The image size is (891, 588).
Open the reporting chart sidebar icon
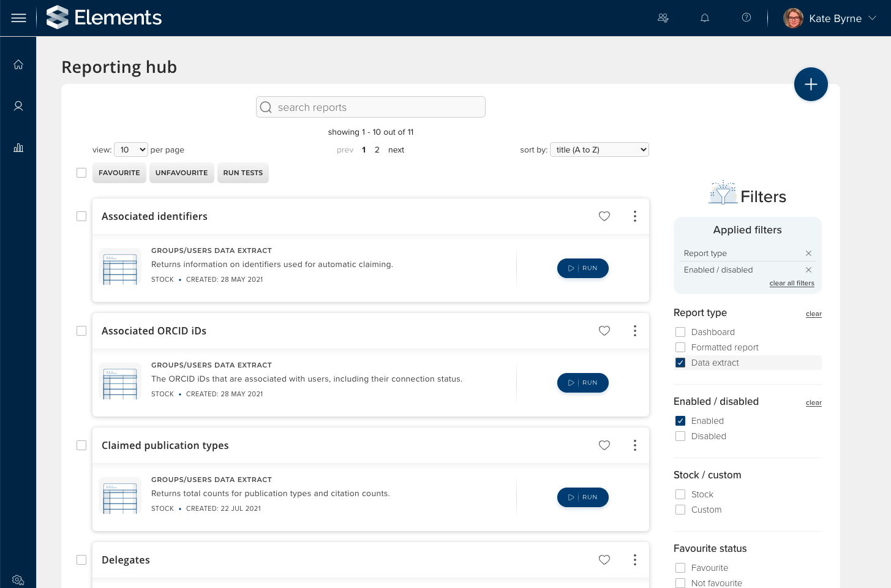[18, 148]
